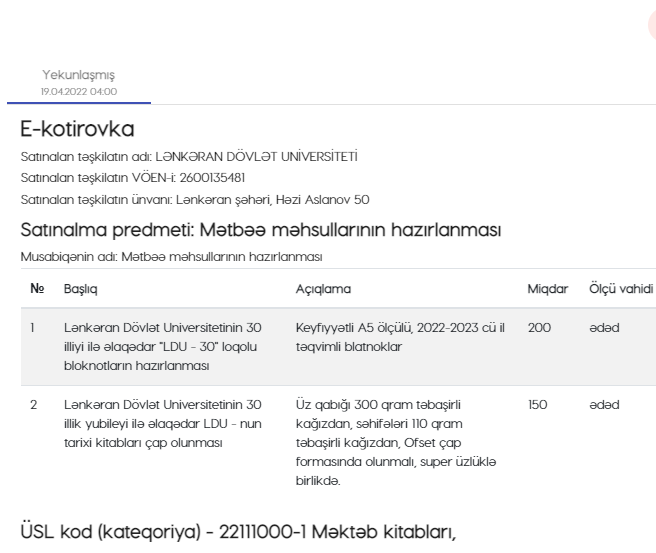Click row number 1 cell
The width and height of the screenshot is (656, 553).
click(x=32, y=328)
